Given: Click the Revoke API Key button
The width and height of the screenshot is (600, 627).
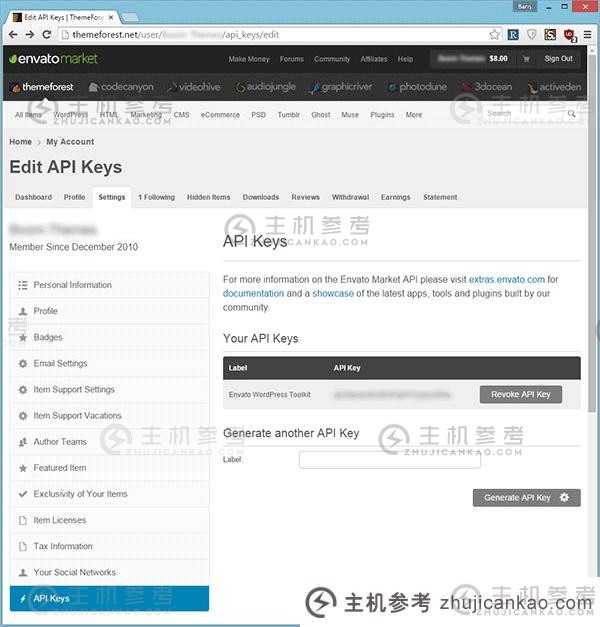Looking at the screenshot, I should click(x=521, y=394).
